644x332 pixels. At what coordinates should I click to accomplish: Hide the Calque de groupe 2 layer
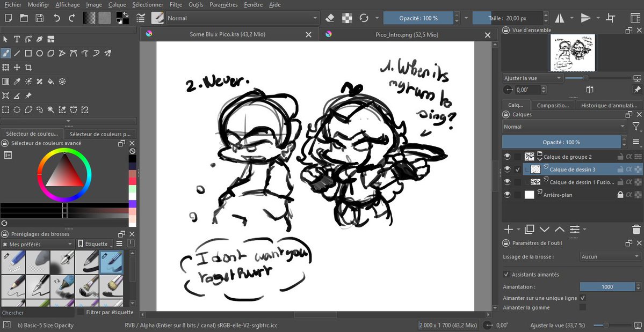click(507, 157)
